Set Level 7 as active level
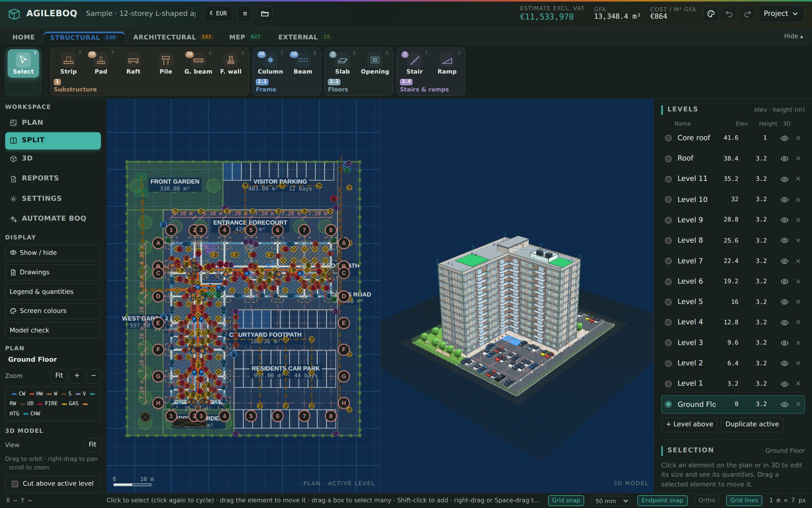This screenshot has height=508, width=812. pyautogui.click(x=668, y=261)
